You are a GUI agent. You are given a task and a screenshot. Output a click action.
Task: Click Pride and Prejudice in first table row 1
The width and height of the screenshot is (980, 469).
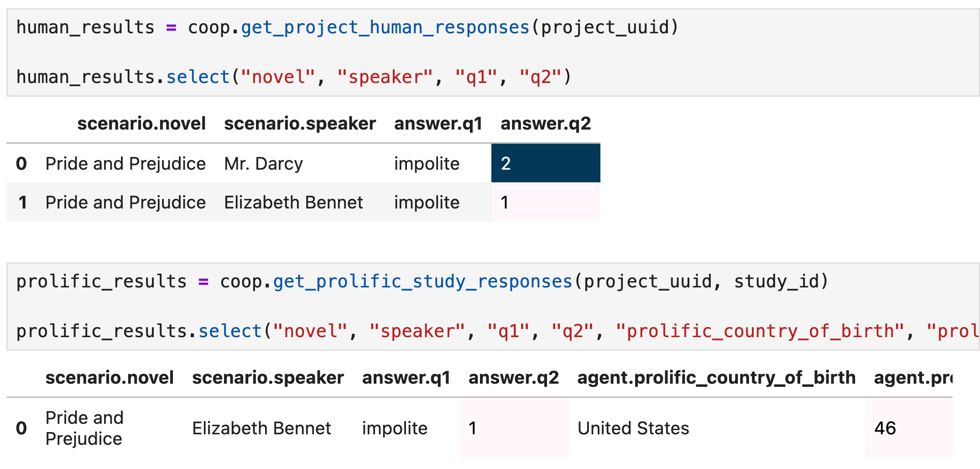click(x=125, y=202)
